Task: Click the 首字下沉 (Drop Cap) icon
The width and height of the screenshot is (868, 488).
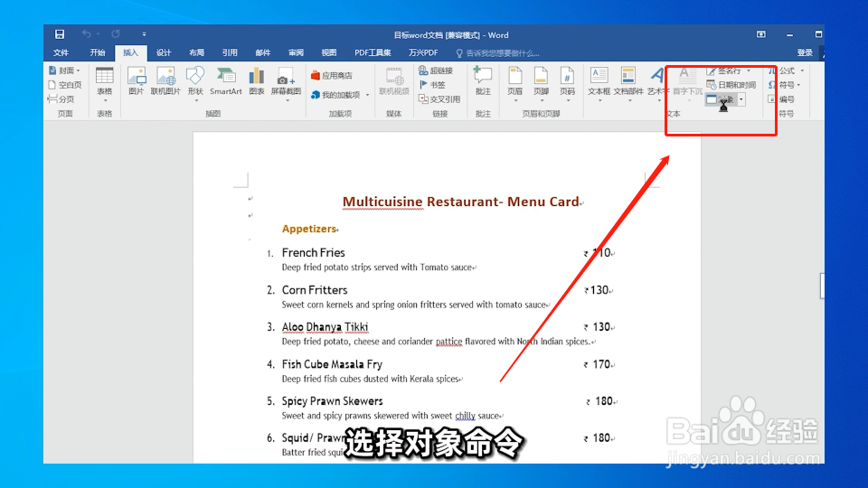Action: pyautogui.click(x=687, y=84)
